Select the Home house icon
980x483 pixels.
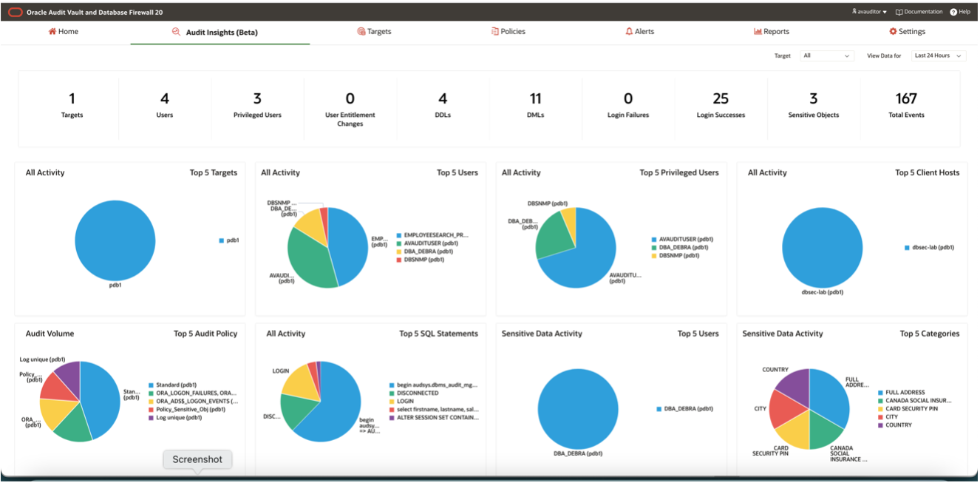click(51, 31)
